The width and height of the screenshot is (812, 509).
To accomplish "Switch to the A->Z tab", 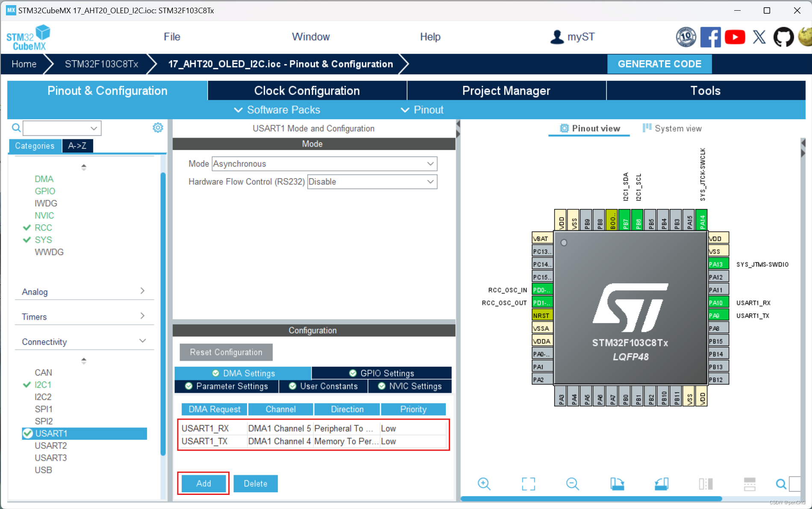I will (x=77, y=146).
